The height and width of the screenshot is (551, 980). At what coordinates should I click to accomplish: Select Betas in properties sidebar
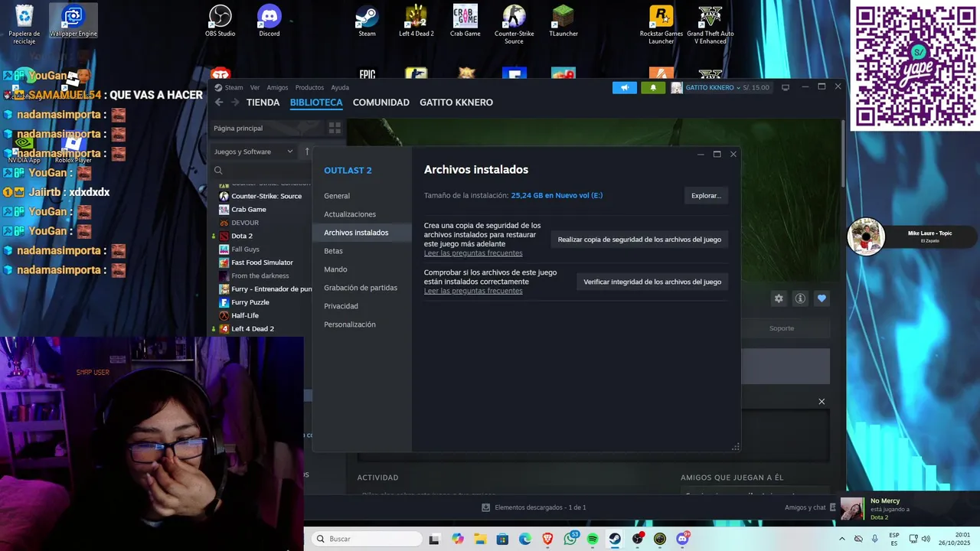pos(362,251)
